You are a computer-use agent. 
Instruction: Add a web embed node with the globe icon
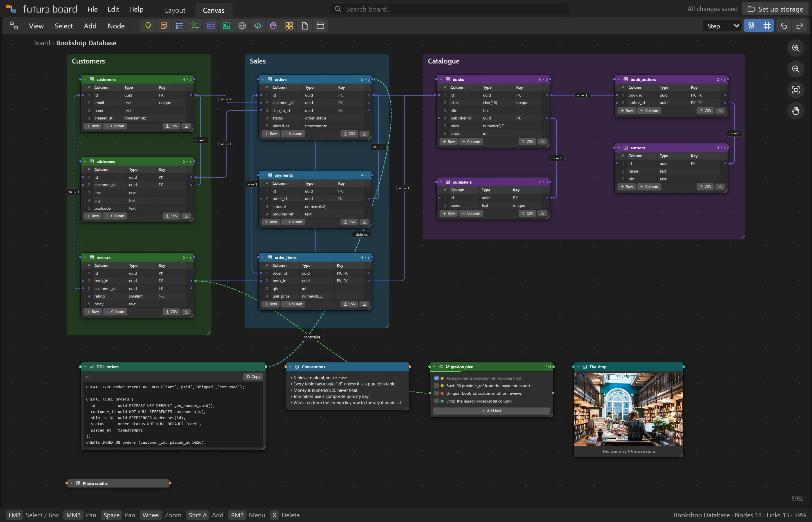click(242, 26)
